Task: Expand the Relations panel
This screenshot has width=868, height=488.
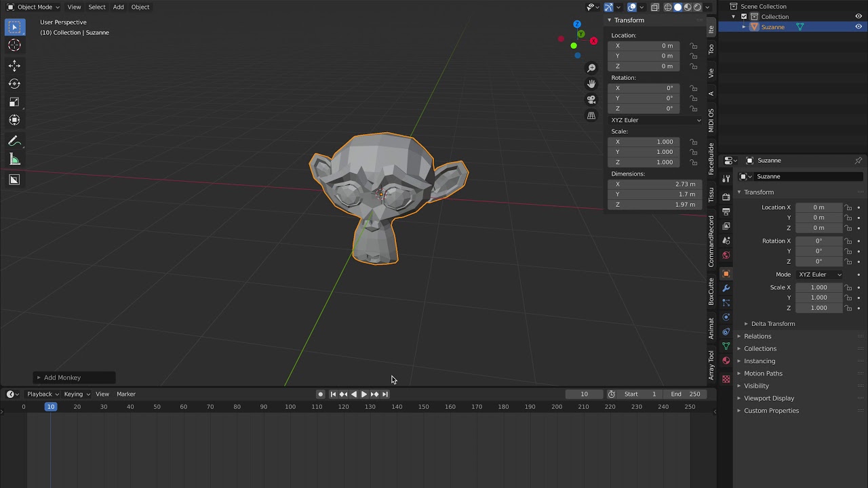Action: coord(757,336)
